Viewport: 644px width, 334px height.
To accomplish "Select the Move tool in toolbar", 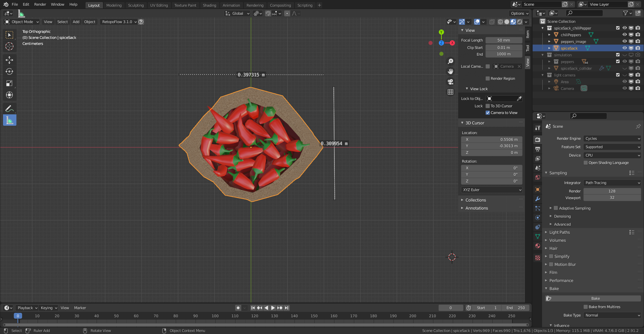I will click(x=9, y=60).
